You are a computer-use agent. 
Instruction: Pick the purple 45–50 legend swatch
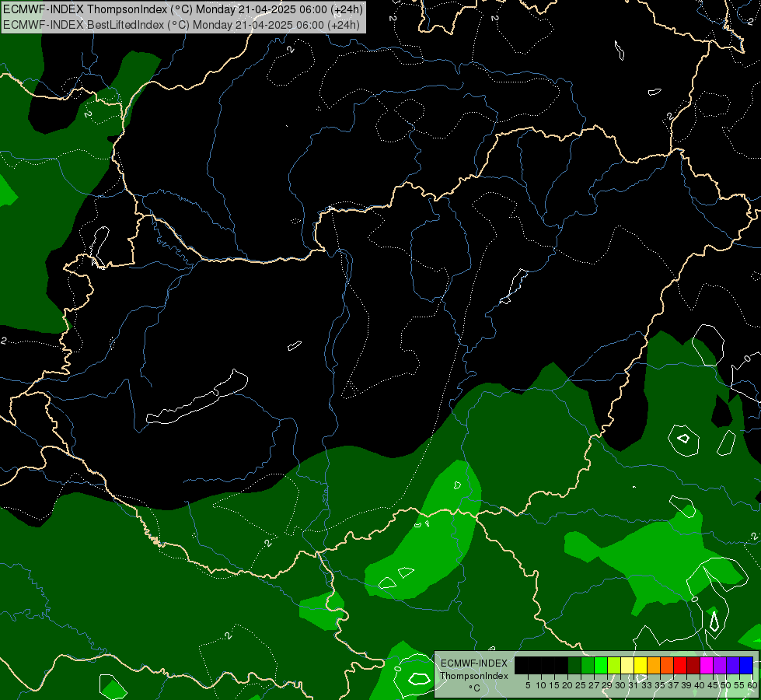pos(720,666)
